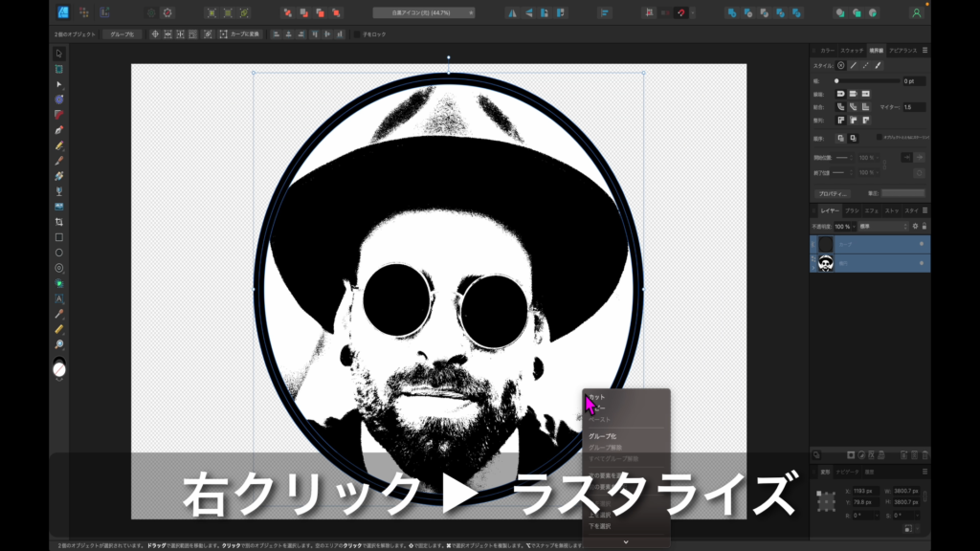Toggle scale-with-object checkbox in stroke panel
The image size is (980, 551).
[879, 137]
